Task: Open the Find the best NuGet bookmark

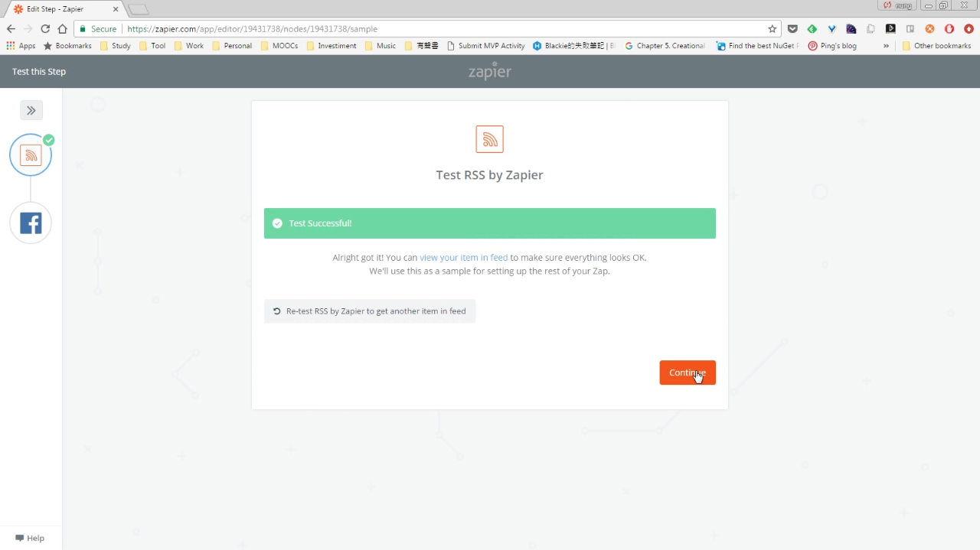Action: click(757, 46)
